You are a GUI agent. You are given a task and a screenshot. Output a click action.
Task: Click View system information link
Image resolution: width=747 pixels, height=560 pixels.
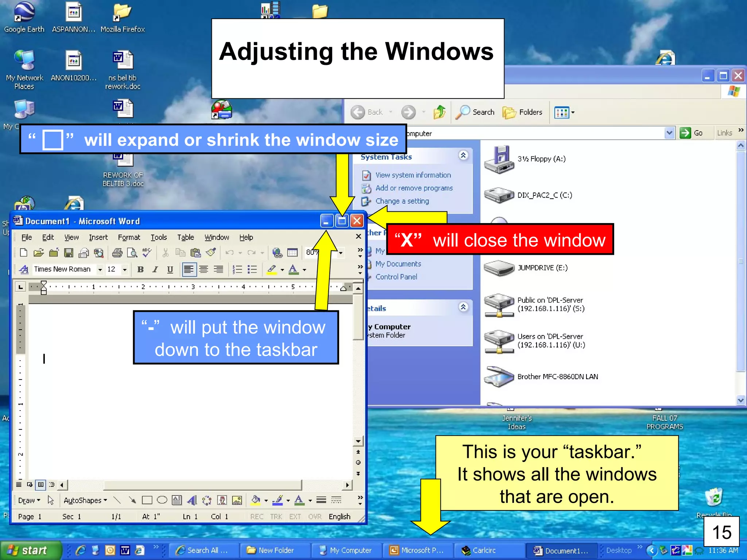[x=413, y=175]
